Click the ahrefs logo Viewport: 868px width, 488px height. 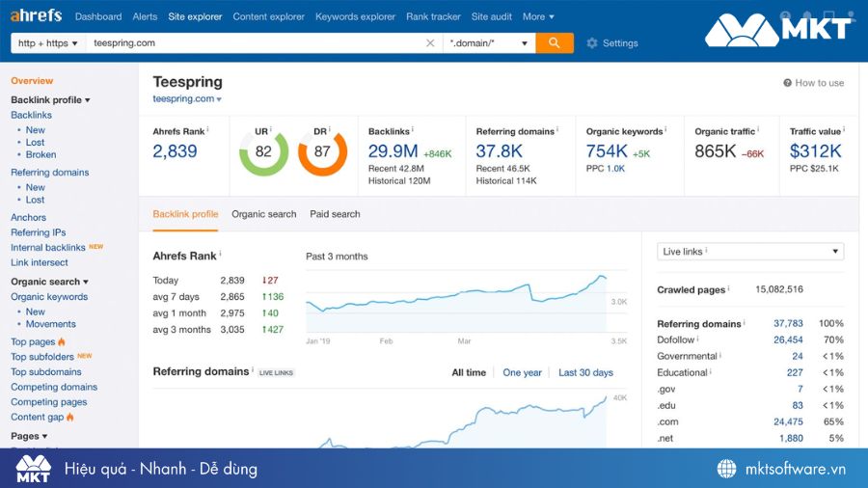pos(36,15)
